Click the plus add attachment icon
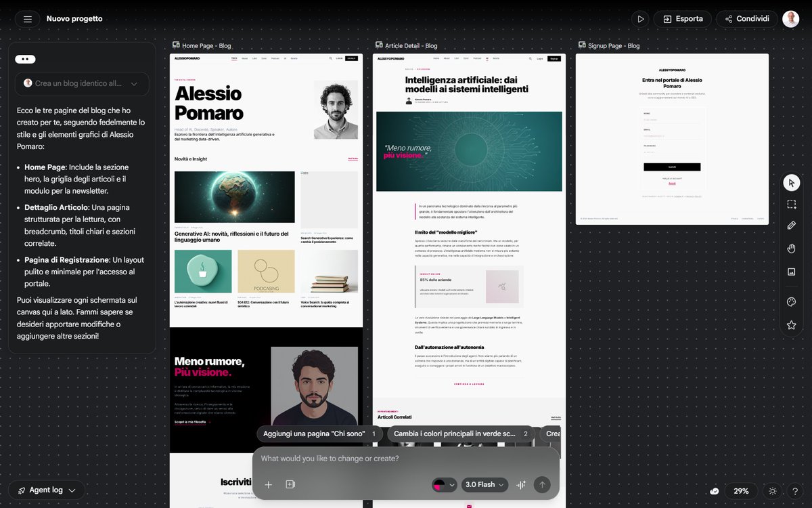Image resolution: width=812 pixels, height=508 pixels. pyautogui.click(x=268, y=484)
